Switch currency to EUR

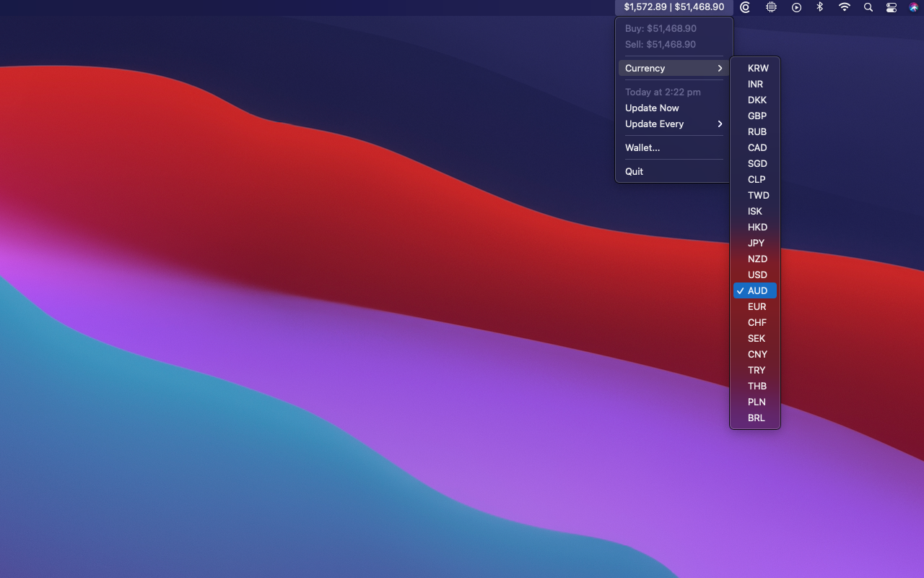755,306
